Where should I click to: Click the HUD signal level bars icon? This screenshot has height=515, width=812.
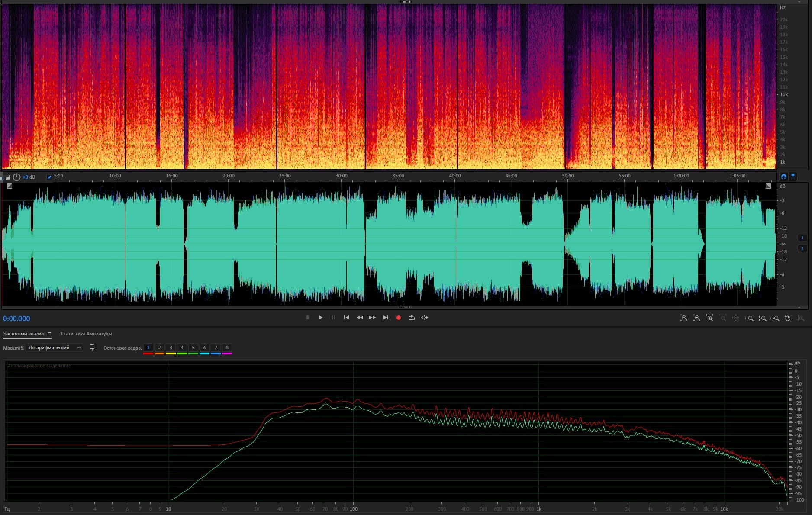click(7, 177)
